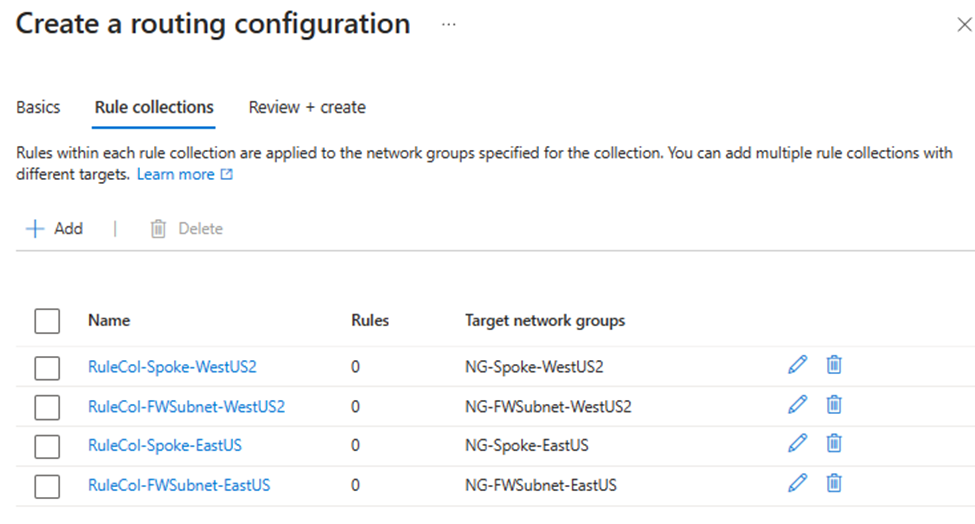
Task: Toggle the select-all checkbox in the table header
Action: coord(47,321)
